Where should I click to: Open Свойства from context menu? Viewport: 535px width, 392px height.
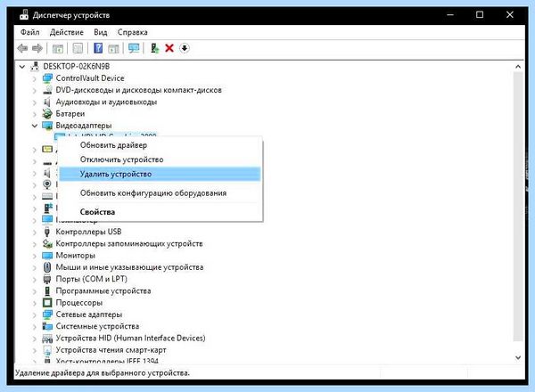(x=160, y=212)
